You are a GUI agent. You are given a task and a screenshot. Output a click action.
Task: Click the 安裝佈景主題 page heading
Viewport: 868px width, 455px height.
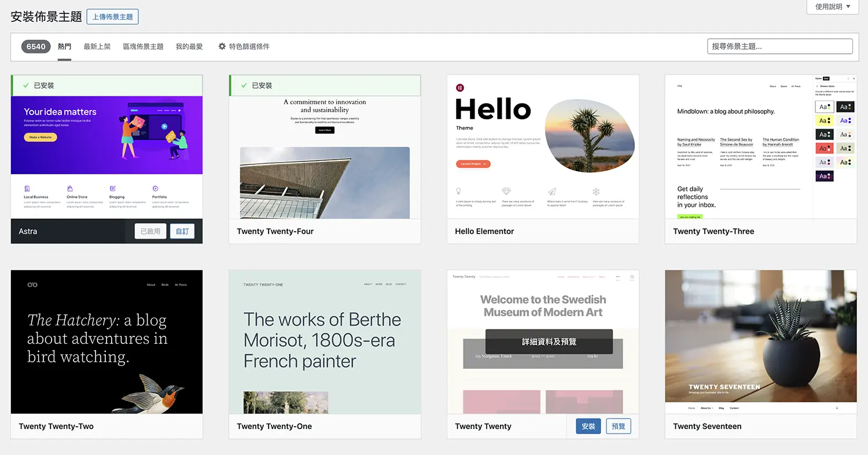click(46, 17)
